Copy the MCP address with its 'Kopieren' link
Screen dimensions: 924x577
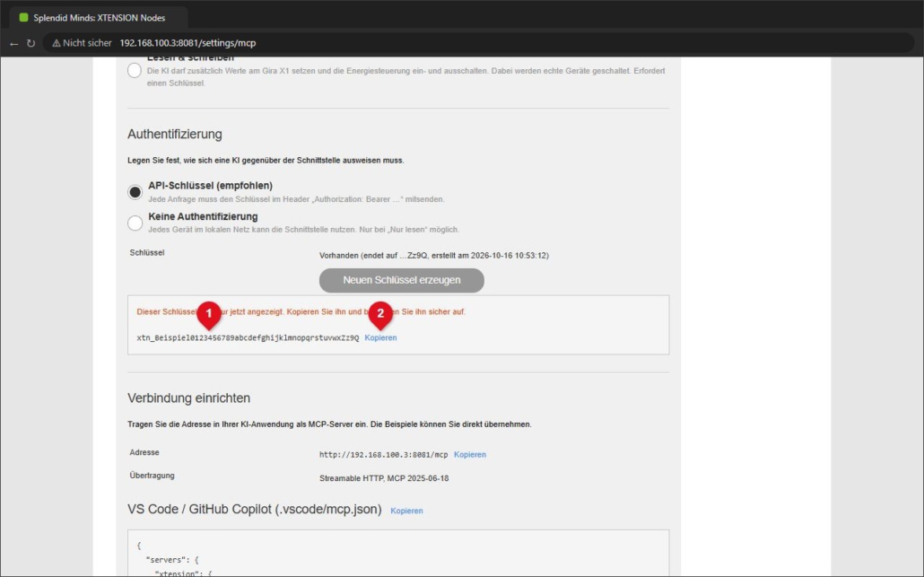(x=470, y=454)
